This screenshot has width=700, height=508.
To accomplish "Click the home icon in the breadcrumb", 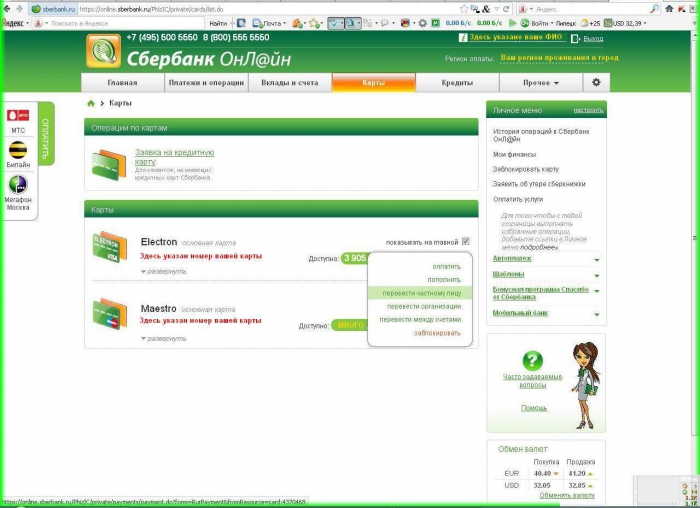I will tap(91, 103).
